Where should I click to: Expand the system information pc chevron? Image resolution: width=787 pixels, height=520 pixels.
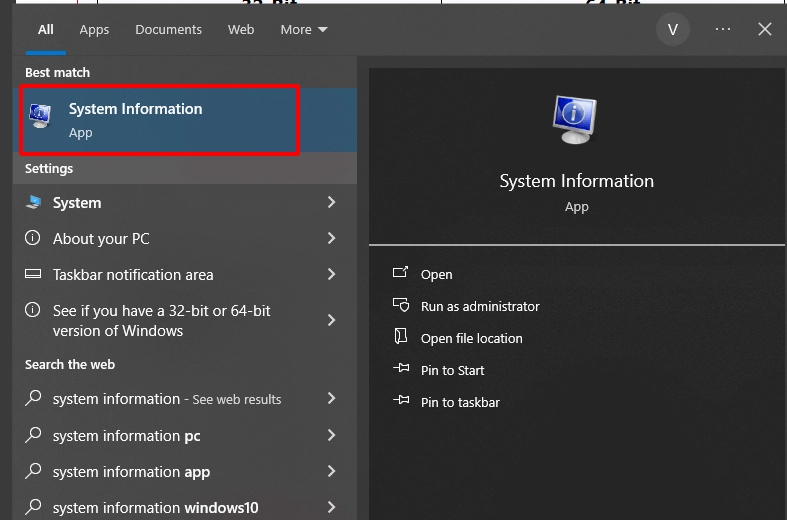point(331,435)
